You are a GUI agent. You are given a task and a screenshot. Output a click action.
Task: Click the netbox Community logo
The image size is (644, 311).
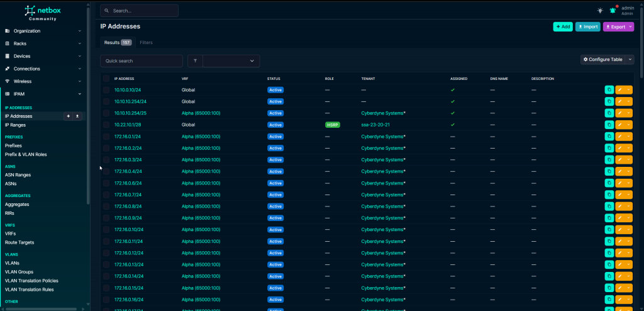click(43, 13)
